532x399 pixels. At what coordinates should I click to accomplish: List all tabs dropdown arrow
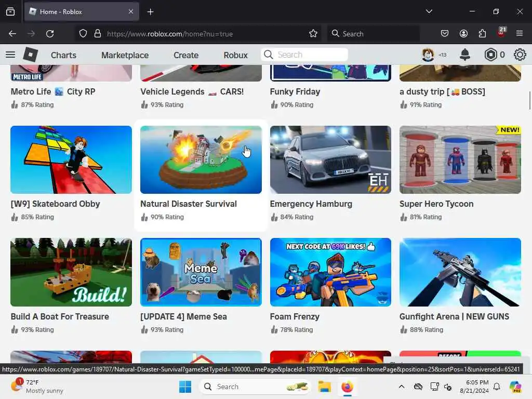pyautogui.click(x=429, y=11)
